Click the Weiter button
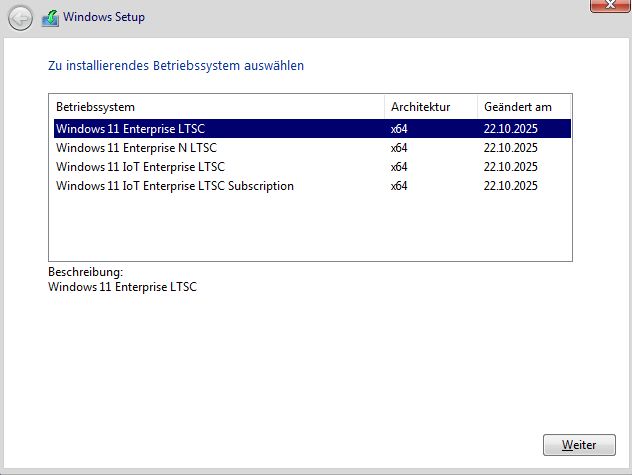This screenshot has height=475, width=632. pyautogui.click(x=579, y=445)
